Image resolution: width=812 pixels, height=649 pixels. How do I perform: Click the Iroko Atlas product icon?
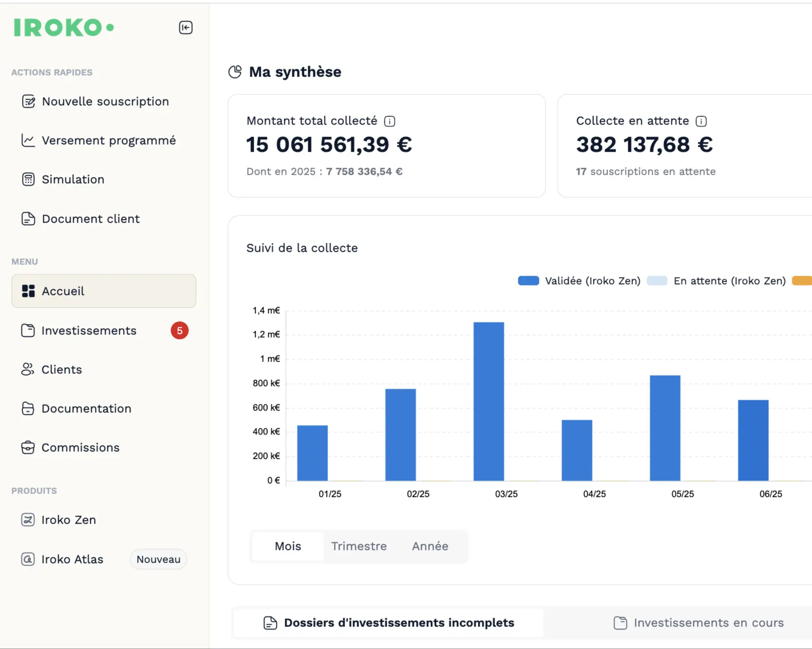pos(28,559)
